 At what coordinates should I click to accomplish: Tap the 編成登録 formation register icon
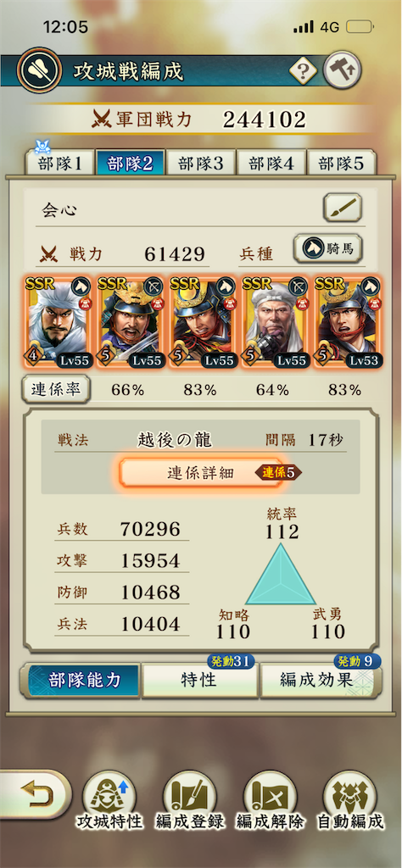coord(189,800)
